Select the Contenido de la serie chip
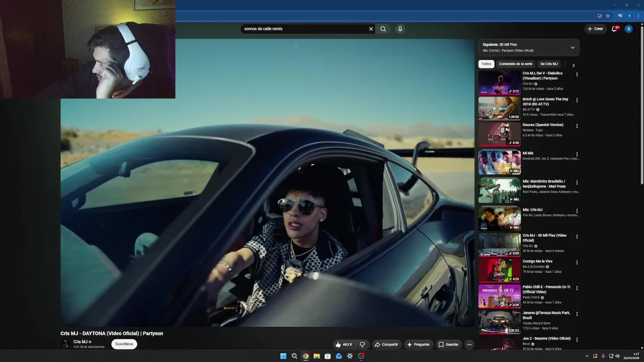Image resolution: width=644 pixels, height=362 pixels. pyautogui.click(x=516, y=64)
